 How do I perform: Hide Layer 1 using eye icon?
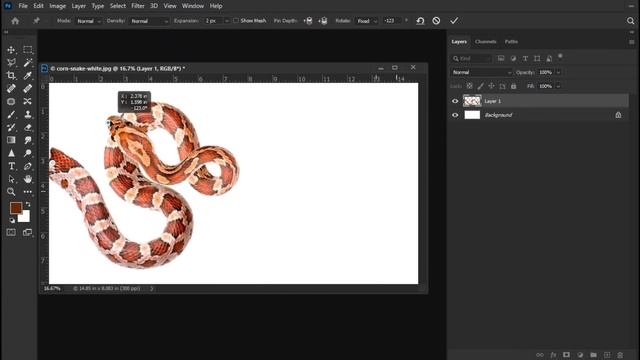[x=455, y=101]
